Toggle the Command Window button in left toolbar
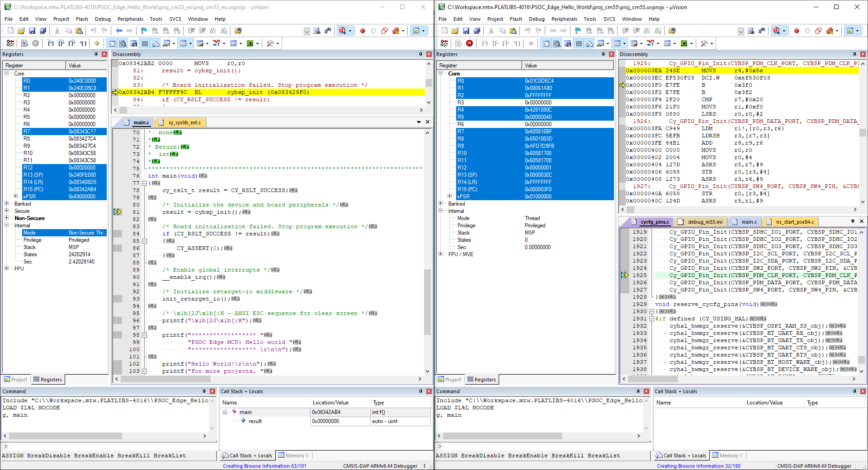 point(112,43)
